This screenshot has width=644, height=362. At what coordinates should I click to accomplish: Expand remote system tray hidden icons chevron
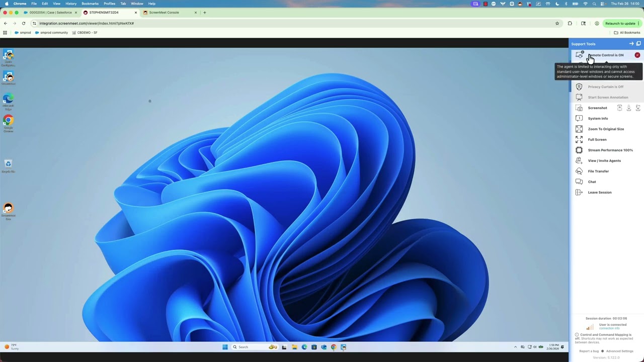coord(515,347)
